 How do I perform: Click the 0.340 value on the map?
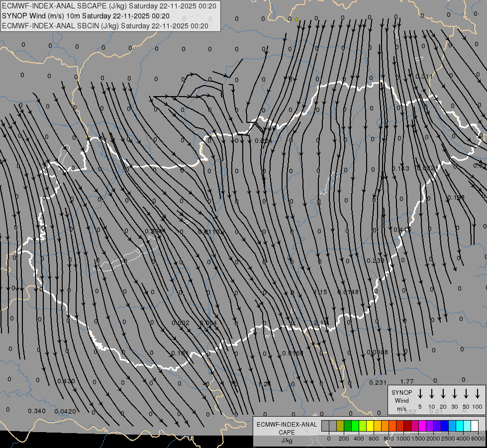(37, 411)
